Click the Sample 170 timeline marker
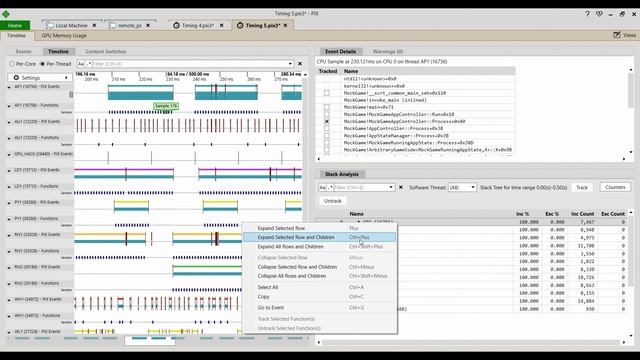Image resolution: width=640 pixels, height=360 pixels. (166, 106)
